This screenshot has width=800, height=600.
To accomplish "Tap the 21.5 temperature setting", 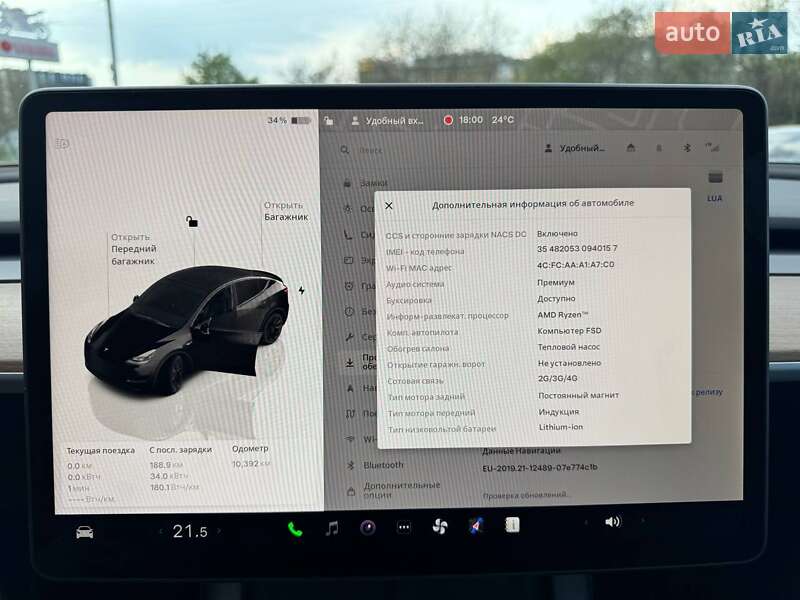I will (x=190, y=531).
